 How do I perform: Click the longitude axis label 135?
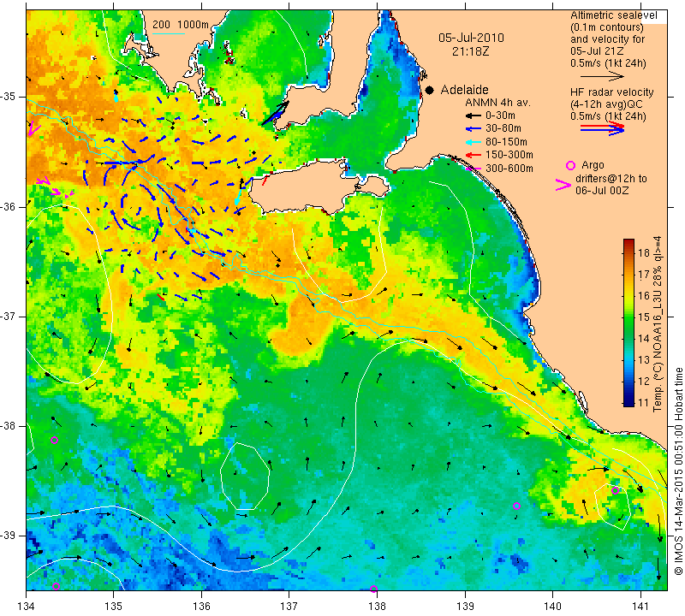coord(114,607)
